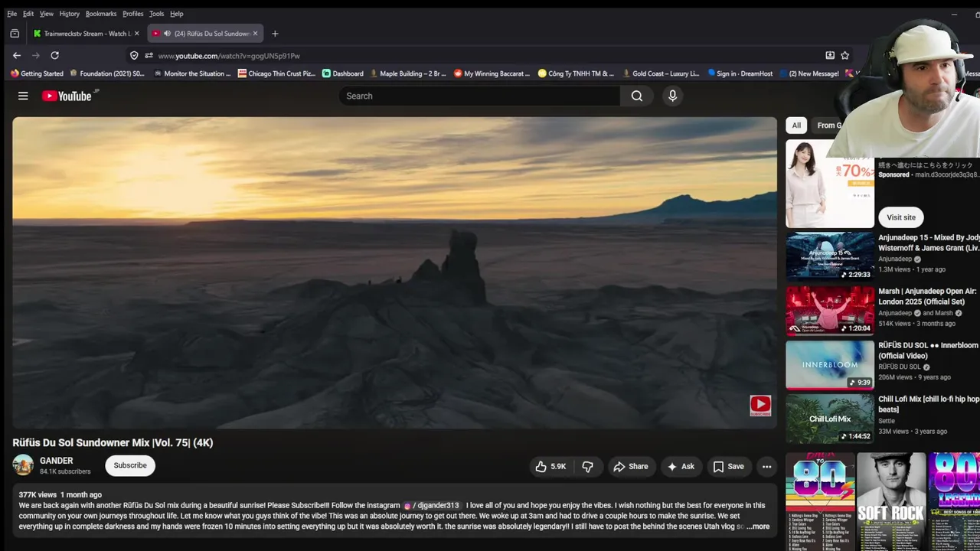Open Maple Building bookmark
This screenshot has height=551, width=980.
pyautogui.click(x=408, y=73)
